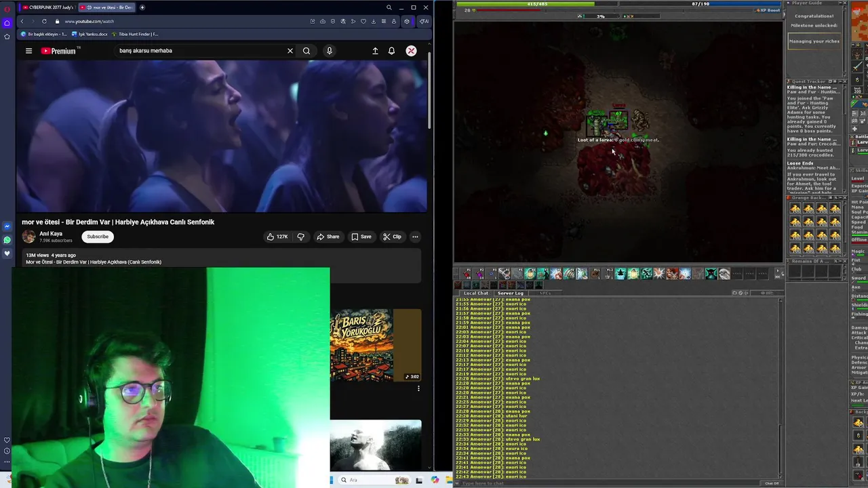The image size is (868, 488).
Task: Activate lantern light spell action button
Action: [530, 273]
